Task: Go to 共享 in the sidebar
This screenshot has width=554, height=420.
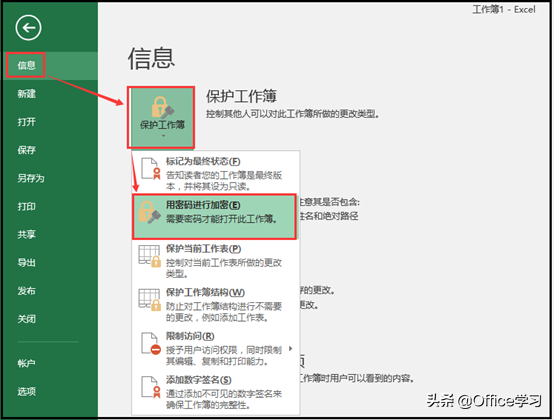Action: (x=27, y=235)
